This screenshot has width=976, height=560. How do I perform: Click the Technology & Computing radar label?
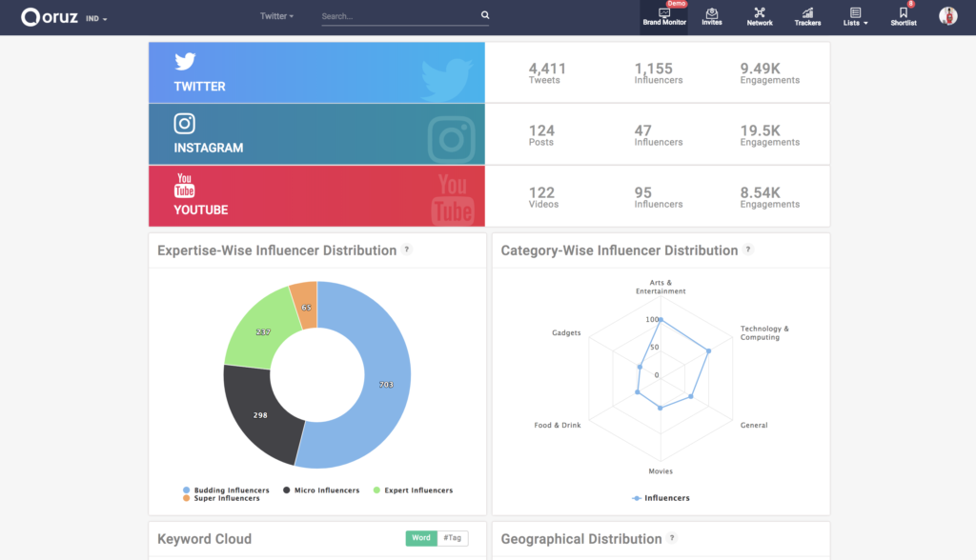(x=764, y=333)
